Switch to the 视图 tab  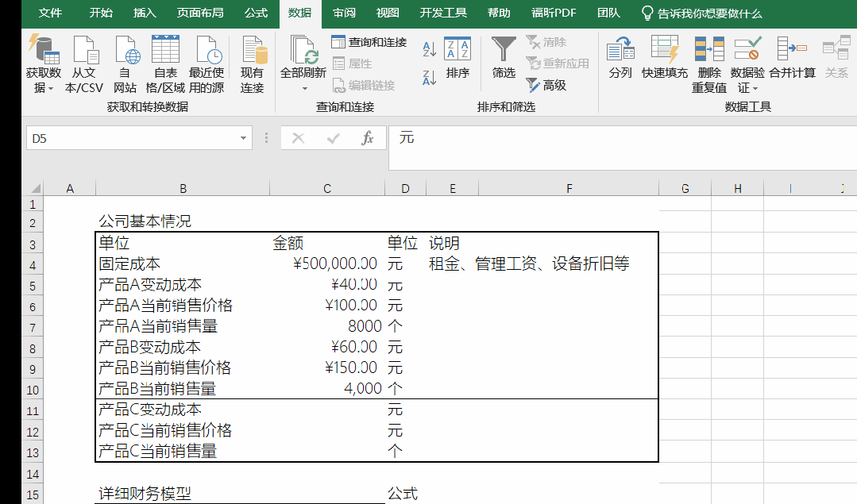tap(388, 13)
